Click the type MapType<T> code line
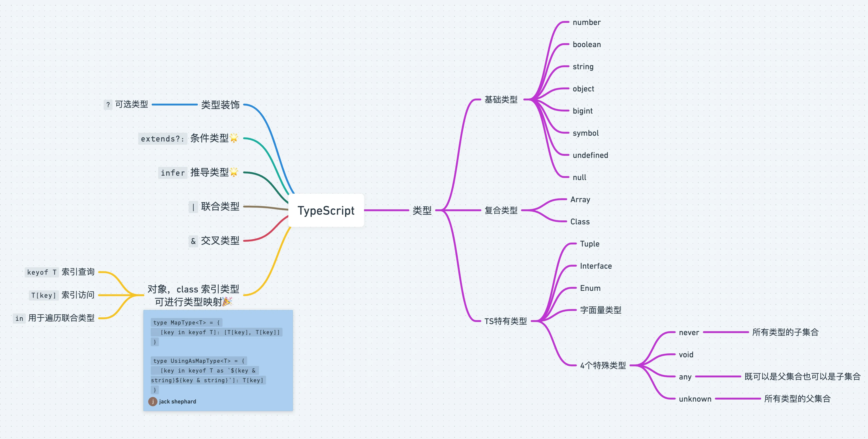The image size is (868, 439). (186, 323)
